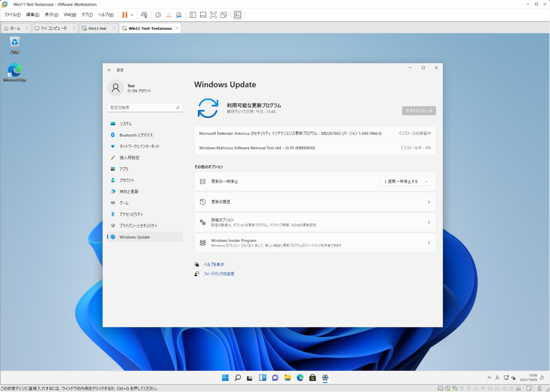The width and height of the screenshot is (550, 392).
Task: Click the VMware CD/DVD status icon
Action: pos(448,388)
